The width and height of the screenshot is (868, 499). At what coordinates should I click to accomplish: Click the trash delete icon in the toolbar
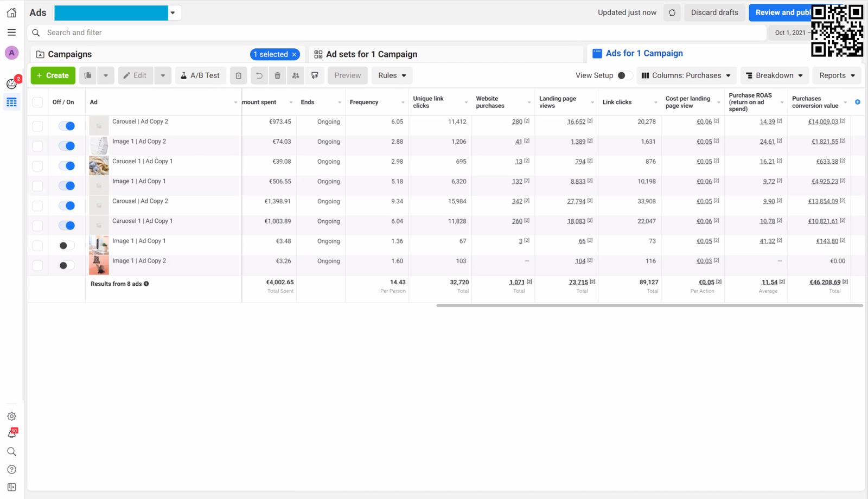click(x=277, y=75)
